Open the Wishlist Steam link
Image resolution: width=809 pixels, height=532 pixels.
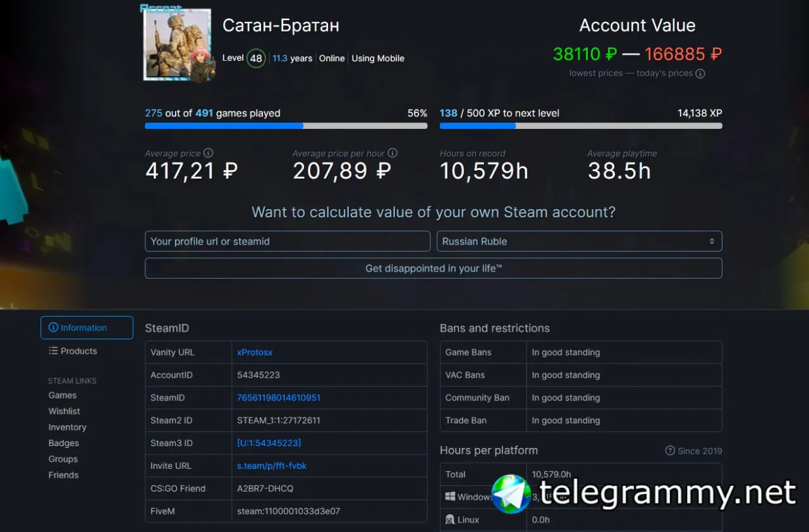[64, 411]
